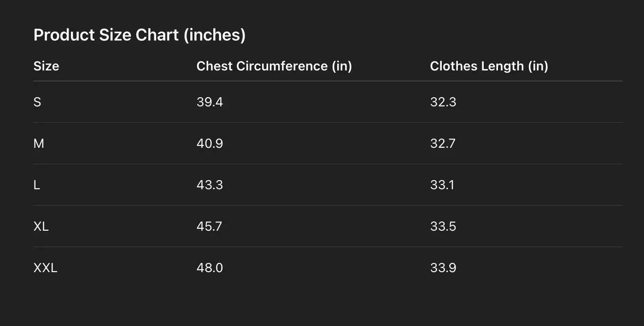Image resolution: width=644 pixels, height=326 pixels.
Task: Click the 43.3 chest circumference value
Action: pyautogui.click(x=210, y=185)
